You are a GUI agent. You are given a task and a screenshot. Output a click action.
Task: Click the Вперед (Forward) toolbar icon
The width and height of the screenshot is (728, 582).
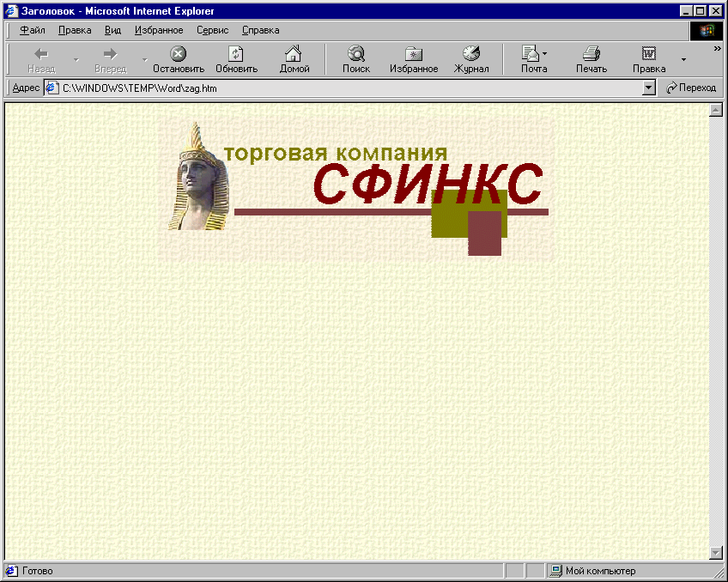[110, 54]
